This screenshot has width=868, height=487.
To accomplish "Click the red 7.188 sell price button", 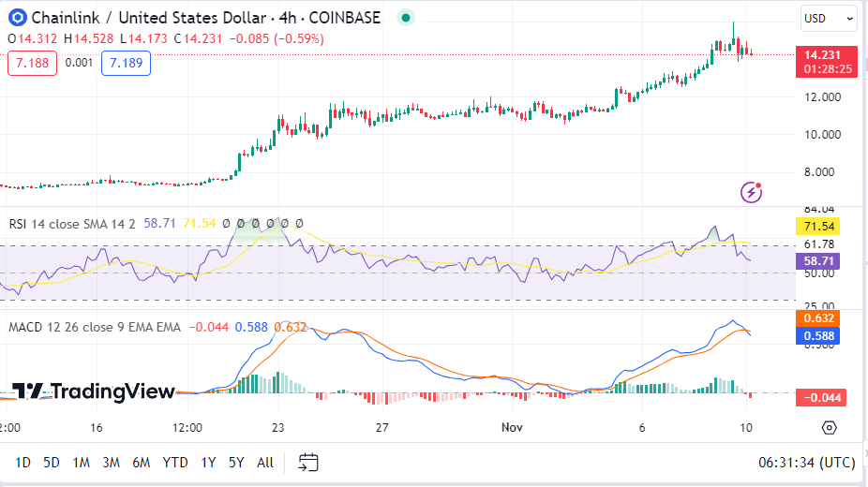I will (32, 63).
